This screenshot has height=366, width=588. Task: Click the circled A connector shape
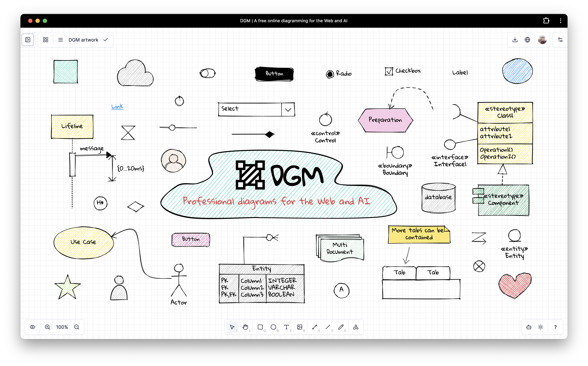341,291
